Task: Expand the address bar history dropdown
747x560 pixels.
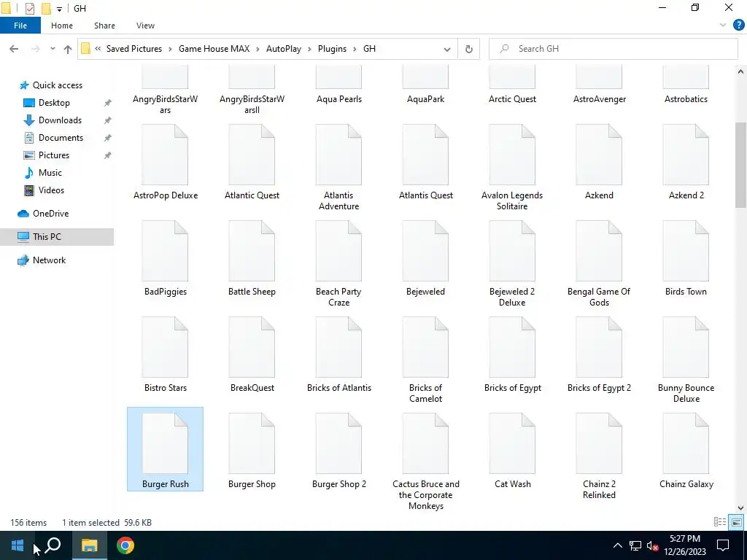Action: click(x=447, y=49)
